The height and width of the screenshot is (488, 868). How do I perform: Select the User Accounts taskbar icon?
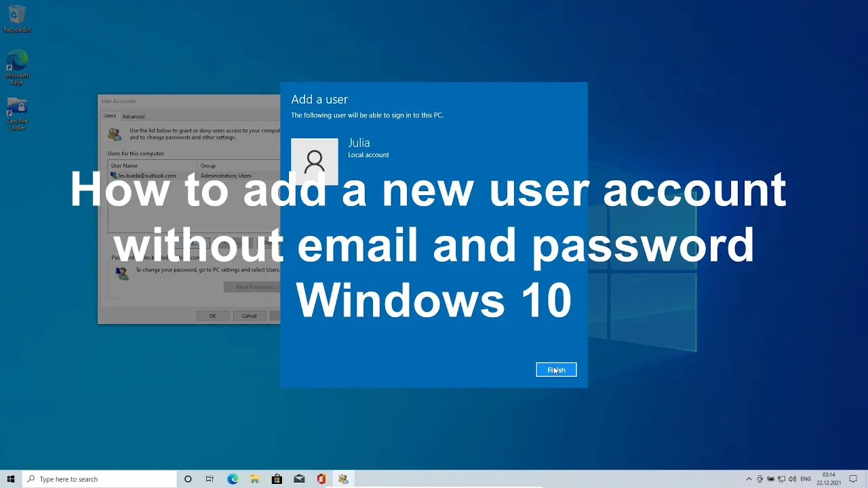(343, 479)
